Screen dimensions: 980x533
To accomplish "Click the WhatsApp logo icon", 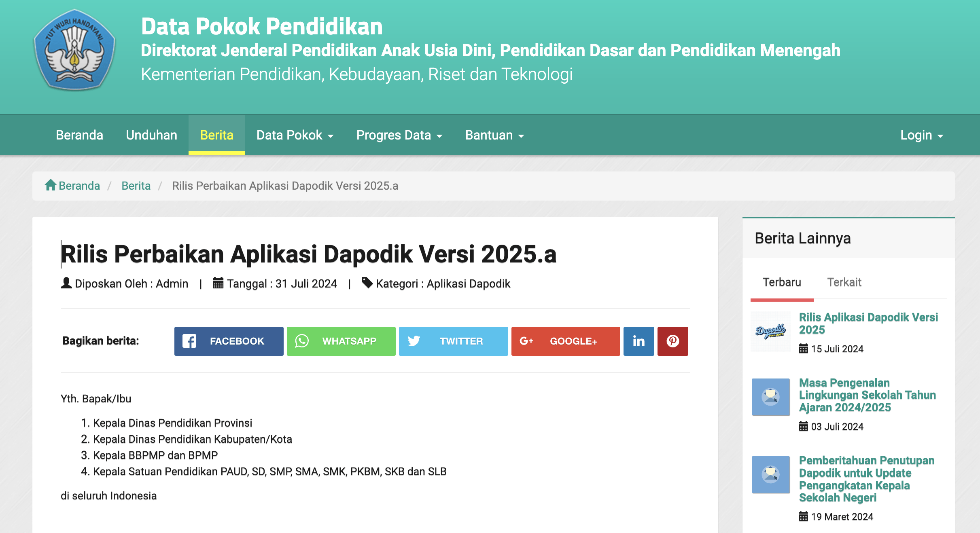I will [x=302, y=341].
